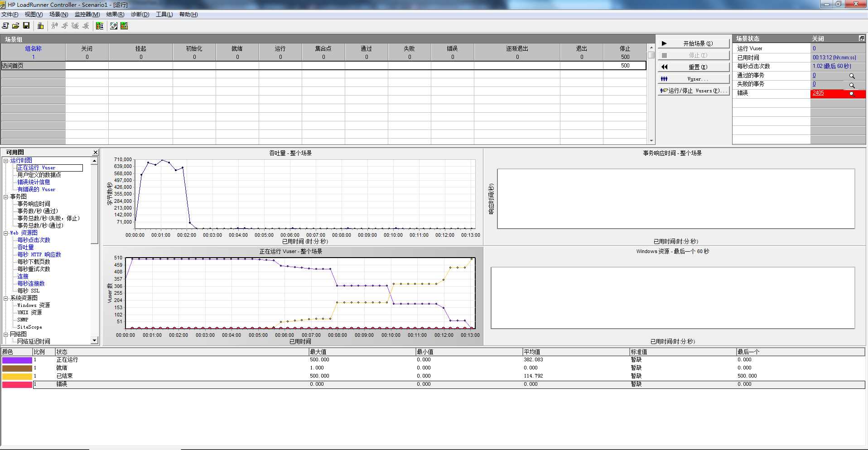Click the New Scenario toolbar icon
Screen dimensions: 868x450
(x=5, y=26)
